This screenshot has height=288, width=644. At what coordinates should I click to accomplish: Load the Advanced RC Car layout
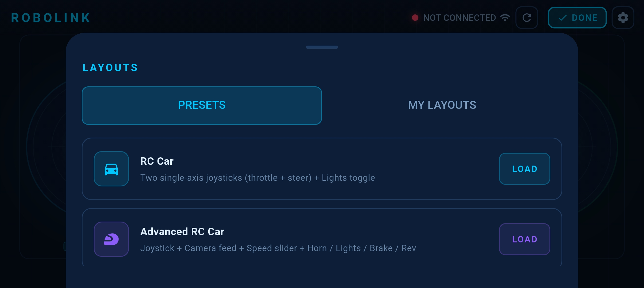coord(524,239)
